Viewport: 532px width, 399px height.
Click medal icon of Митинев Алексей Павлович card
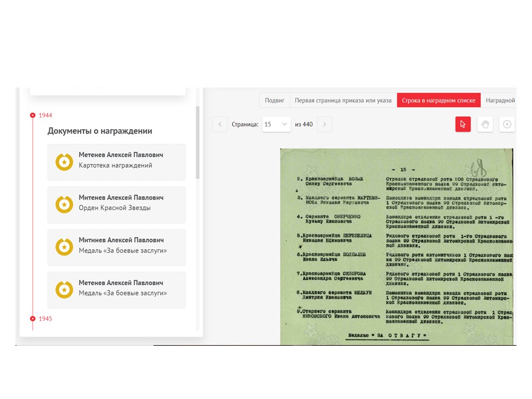tap(64, 247)
